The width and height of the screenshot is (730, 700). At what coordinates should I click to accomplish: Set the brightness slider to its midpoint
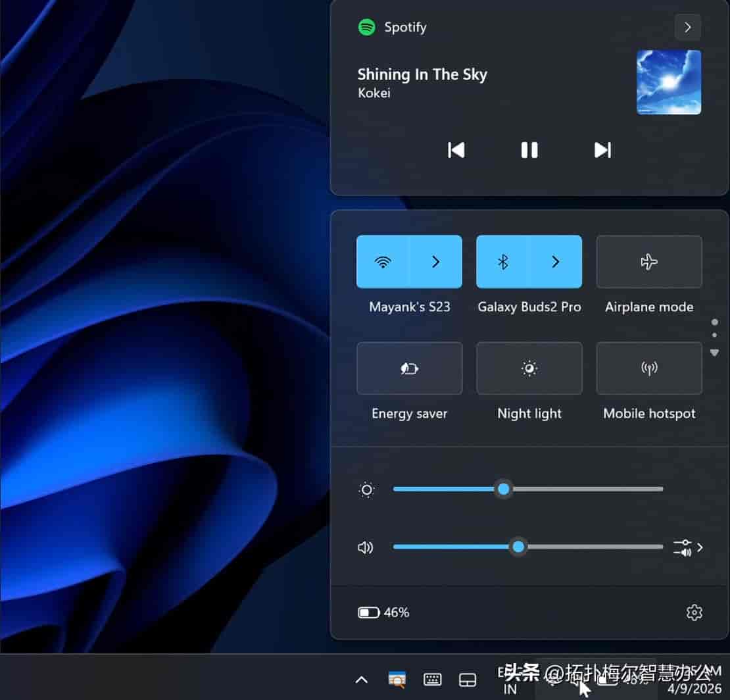528,489
